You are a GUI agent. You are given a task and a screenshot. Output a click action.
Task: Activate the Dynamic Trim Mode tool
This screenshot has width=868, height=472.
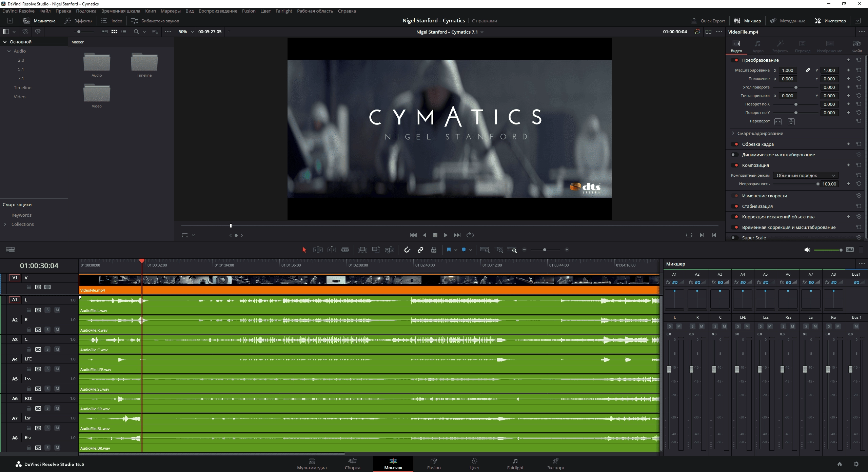[332, 250]
